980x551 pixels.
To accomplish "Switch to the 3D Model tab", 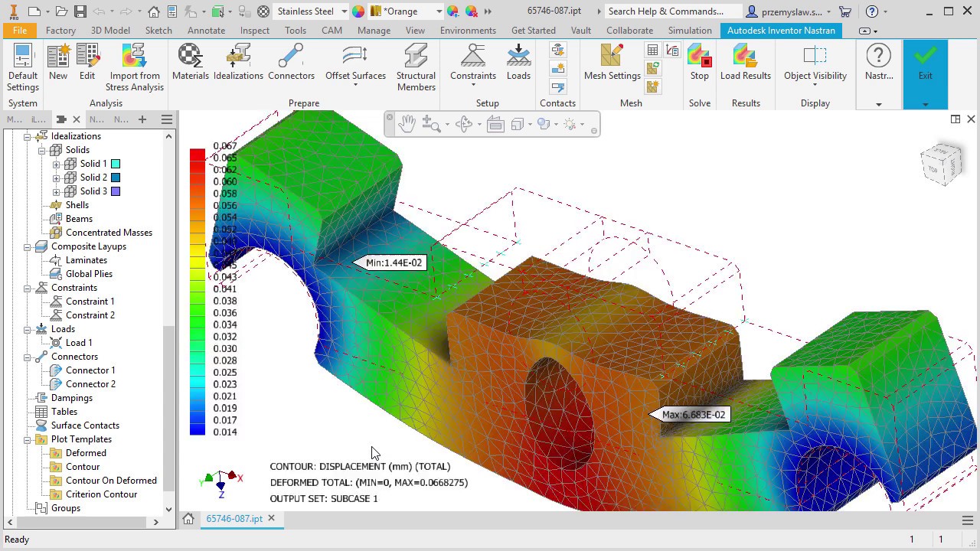I will pos(110,31).
